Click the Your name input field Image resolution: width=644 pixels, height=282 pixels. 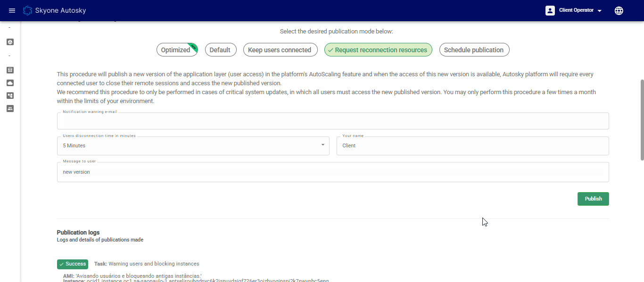click(472, 146)
